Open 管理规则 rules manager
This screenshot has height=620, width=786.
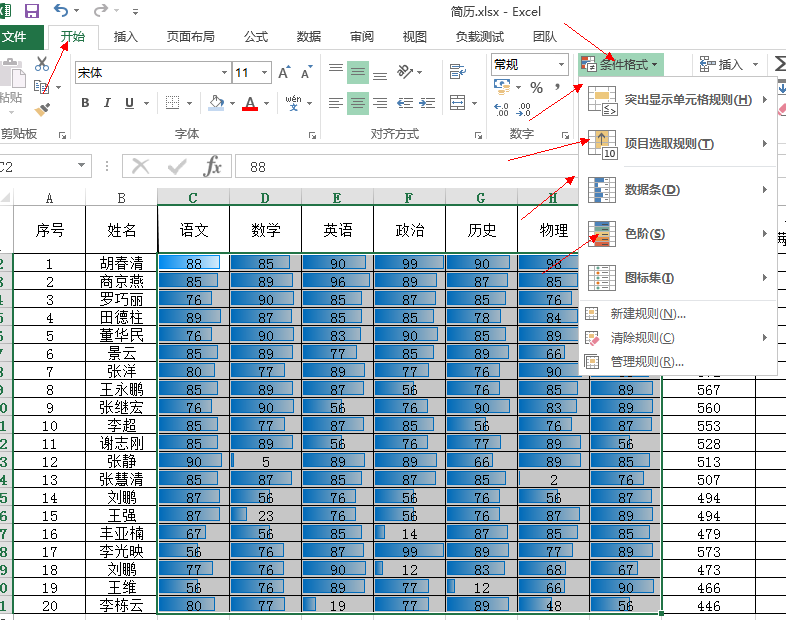tap(677, 361)
